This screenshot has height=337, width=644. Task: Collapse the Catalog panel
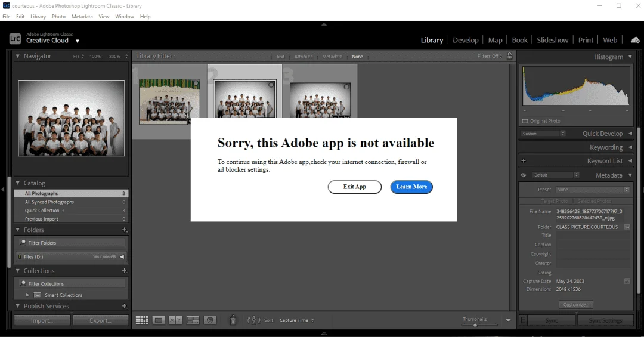pos(18,183)
